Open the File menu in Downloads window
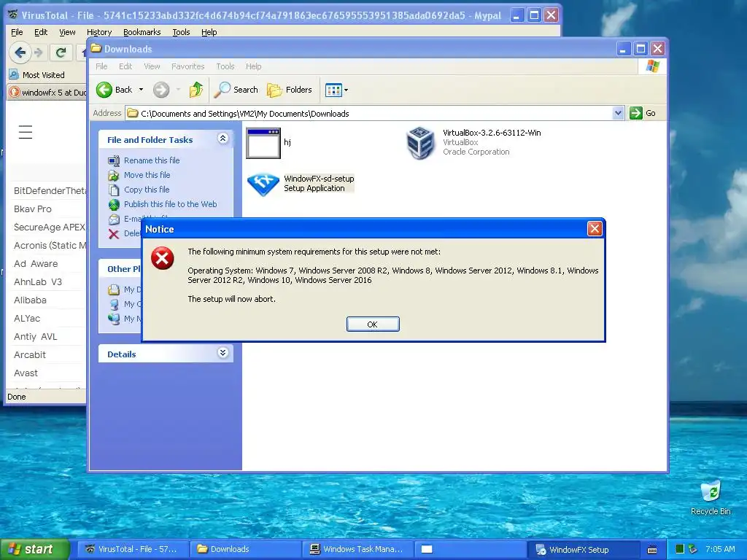 [x=101, y=66]
